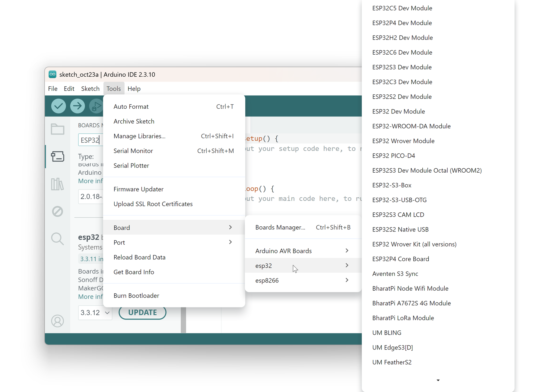Select ESP32S3 CAM LCD board

438,215
